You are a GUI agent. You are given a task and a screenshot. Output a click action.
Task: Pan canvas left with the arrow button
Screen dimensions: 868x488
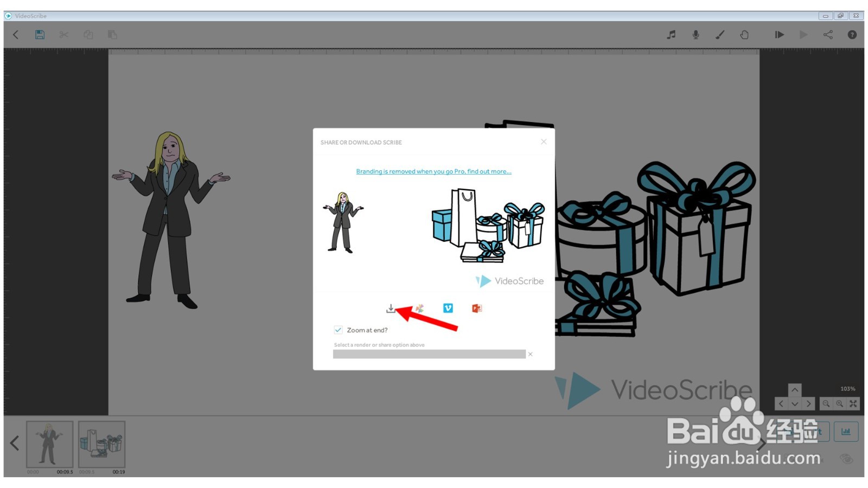[781, 403]
